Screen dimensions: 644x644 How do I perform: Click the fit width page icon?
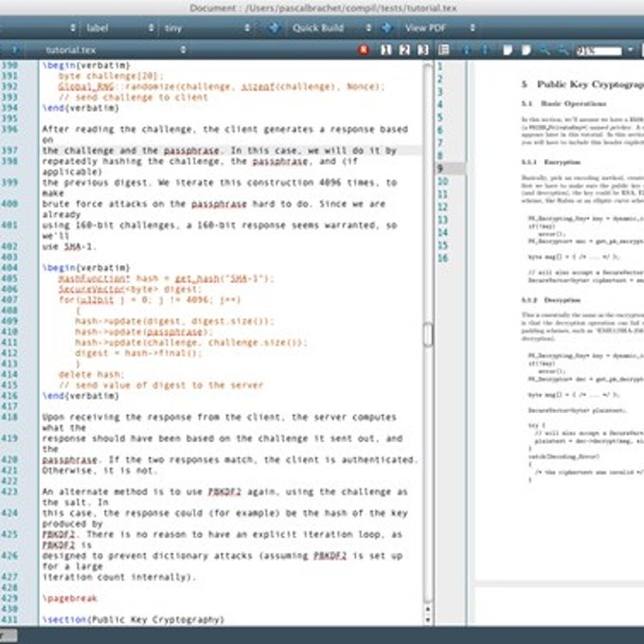(508, 50)
